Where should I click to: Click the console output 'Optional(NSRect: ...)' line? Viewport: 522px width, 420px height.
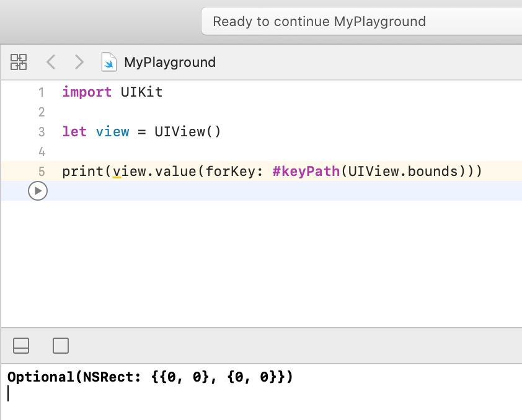(x=150, y=377)
